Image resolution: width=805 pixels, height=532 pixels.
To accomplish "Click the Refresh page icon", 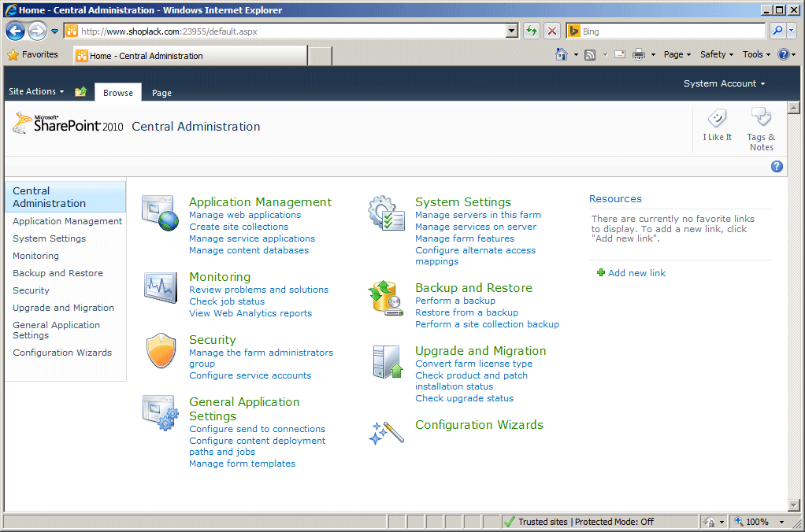I will click(532, 31).
